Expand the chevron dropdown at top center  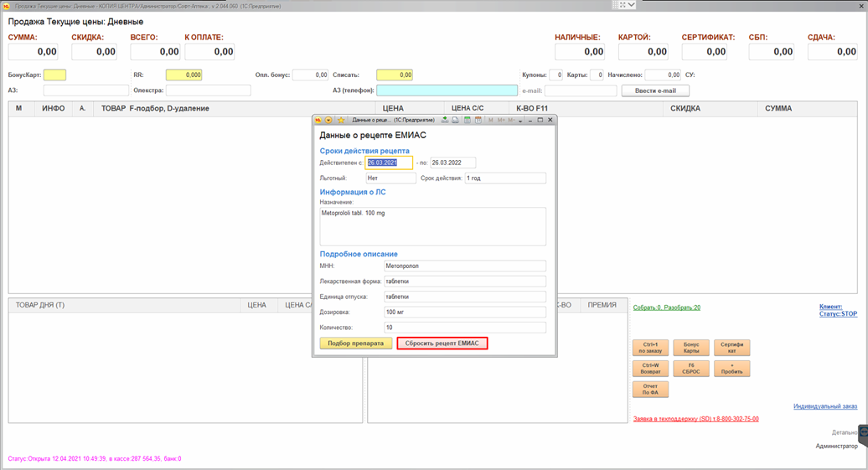point(631,5)
